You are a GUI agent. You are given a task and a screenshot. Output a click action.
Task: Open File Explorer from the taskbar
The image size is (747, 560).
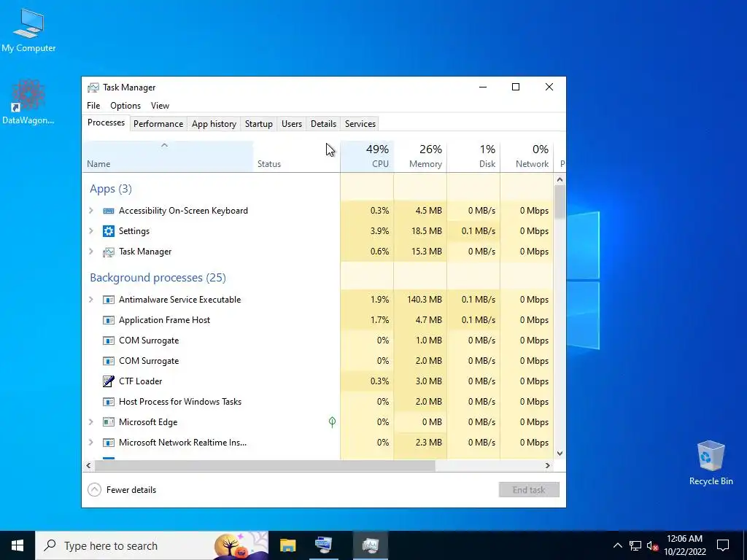coord(287,545)
